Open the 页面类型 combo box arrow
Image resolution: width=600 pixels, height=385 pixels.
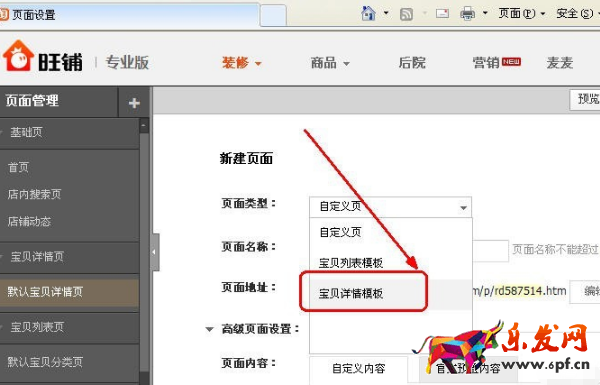(463, 208)
